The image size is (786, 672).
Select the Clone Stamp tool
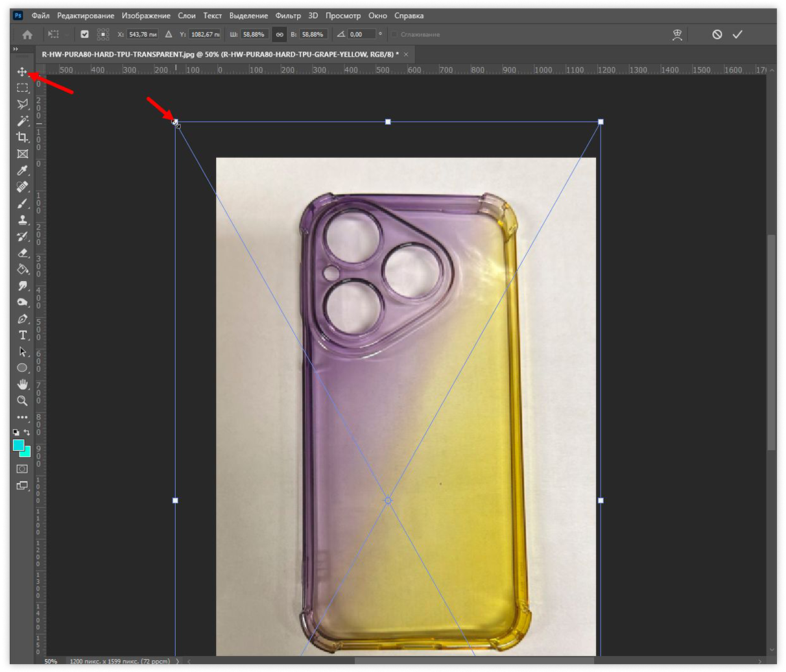(x=22, y=221)
